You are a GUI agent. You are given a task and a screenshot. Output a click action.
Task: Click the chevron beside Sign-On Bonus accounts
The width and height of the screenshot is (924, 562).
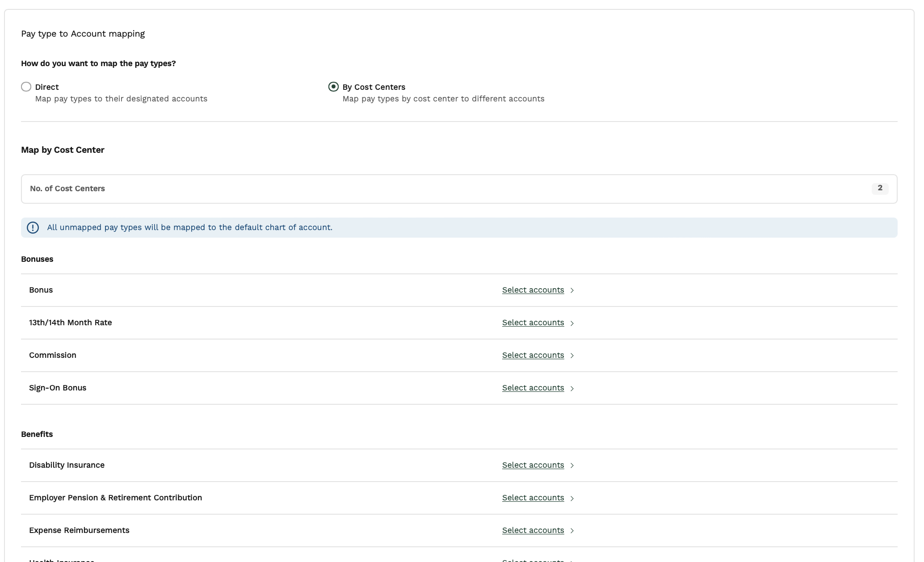(x=572, y=388)
